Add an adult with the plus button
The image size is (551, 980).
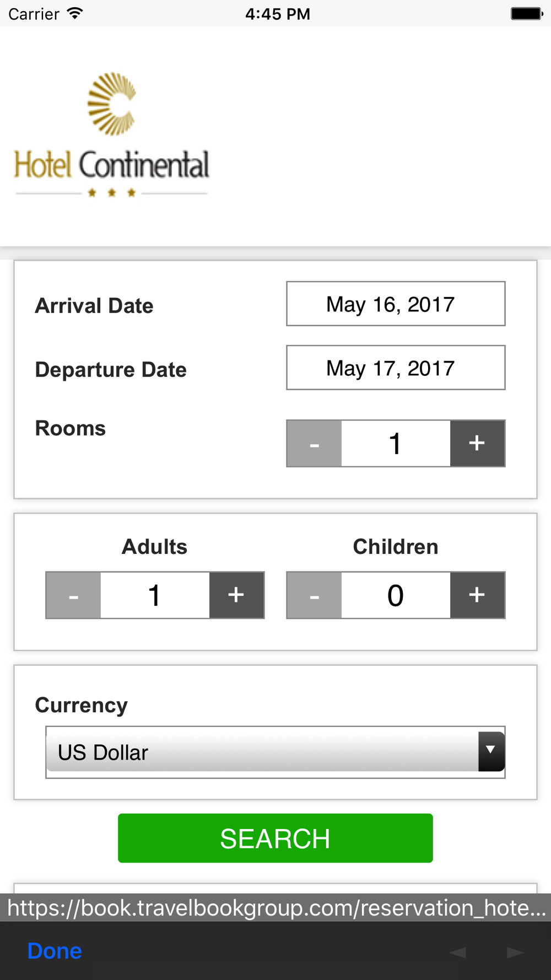point(236,595)
